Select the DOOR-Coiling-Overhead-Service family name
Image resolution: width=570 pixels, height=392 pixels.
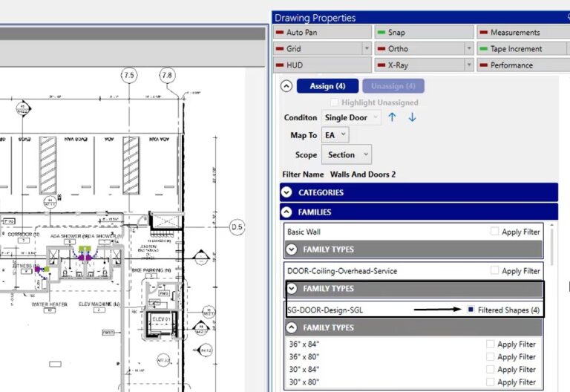pyautogui.click(x=342, y=271)
